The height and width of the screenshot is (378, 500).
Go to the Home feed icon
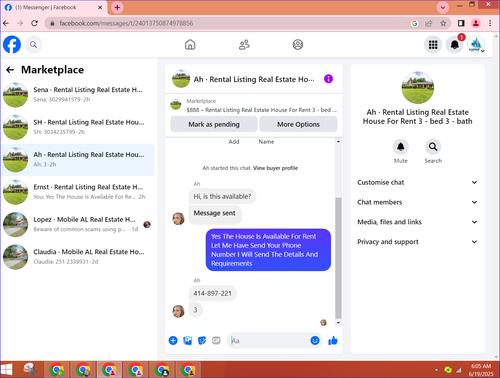click(190, 45)
